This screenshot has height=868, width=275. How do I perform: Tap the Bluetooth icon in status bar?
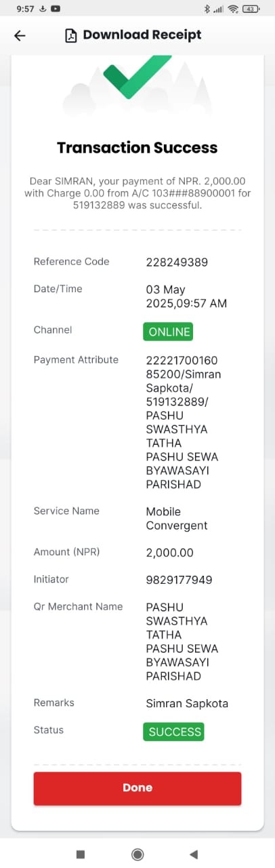click(207, 9)
